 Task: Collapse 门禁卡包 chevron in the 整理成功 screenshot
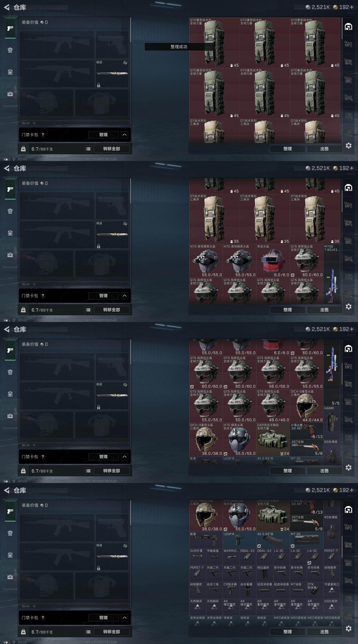tap(125, 135)
